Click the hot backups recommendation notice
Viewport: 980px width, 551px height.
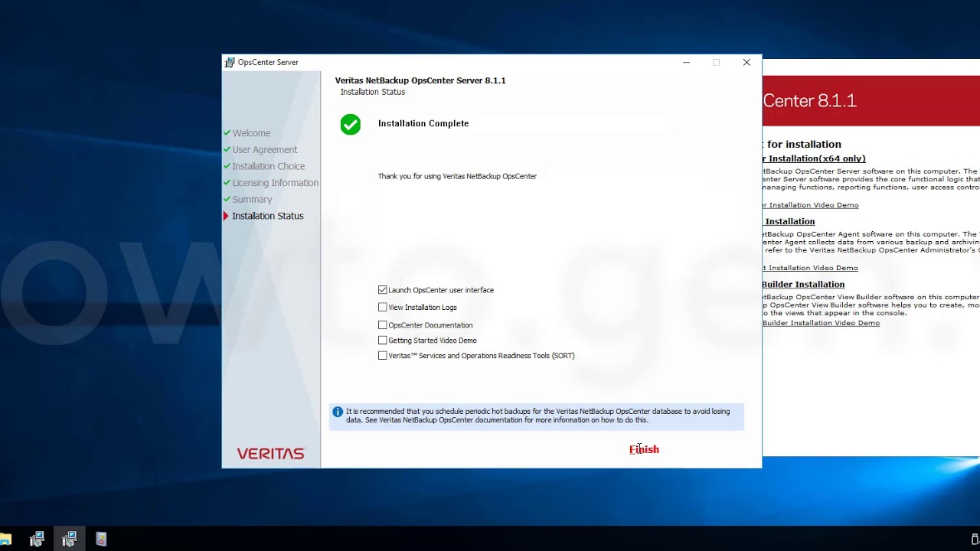[x=537, y=416]
